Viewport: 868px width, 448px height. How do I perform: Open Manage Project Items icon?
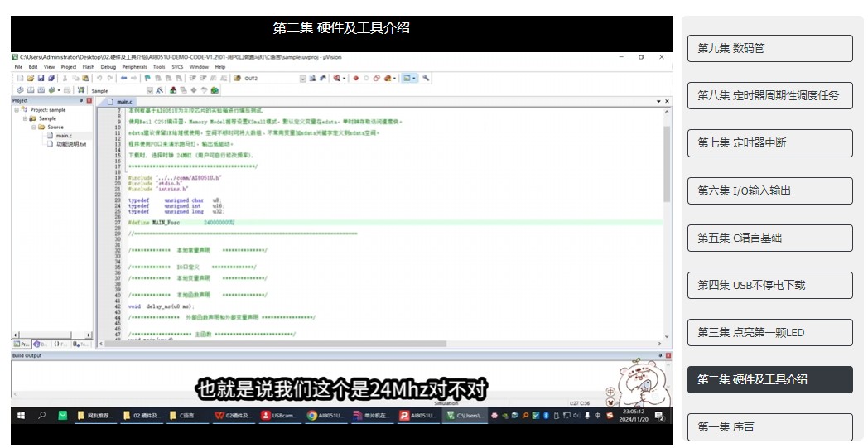click(x=173, y=89)
